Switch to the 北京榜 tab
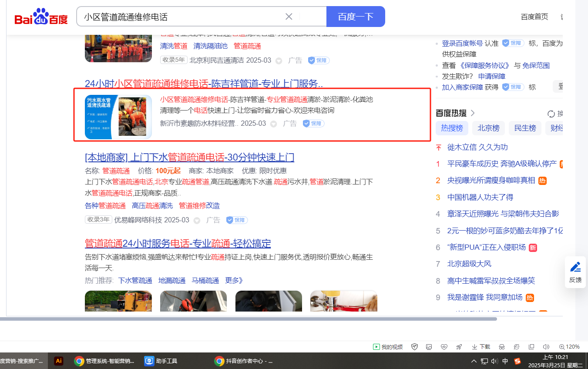 click(488, 128)
